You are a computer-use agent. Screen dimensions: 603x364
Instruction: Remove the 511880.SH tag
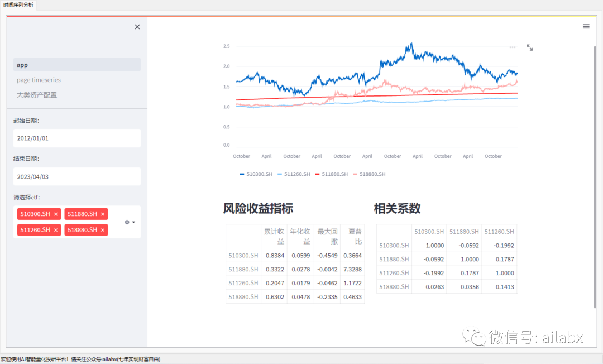click(103, 214)
